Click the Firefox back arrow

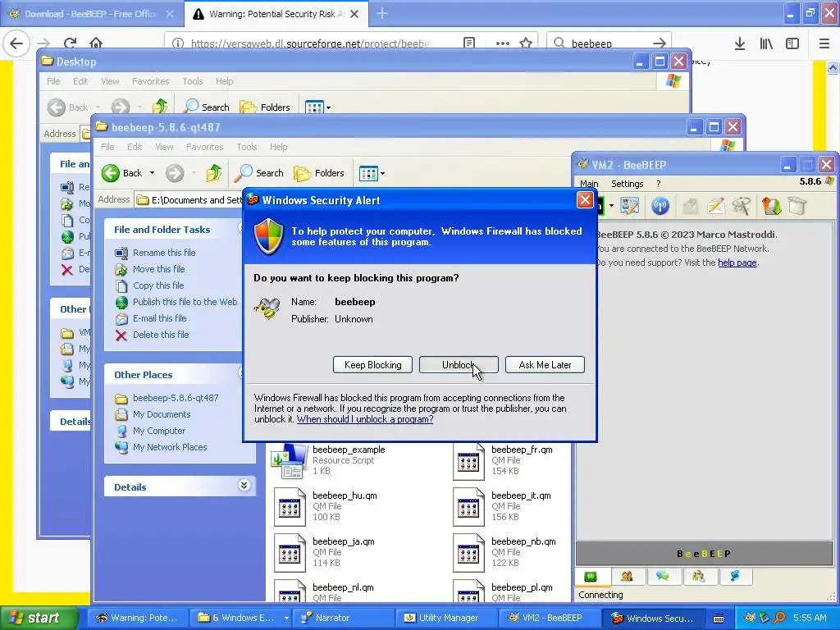click(16, 43)
